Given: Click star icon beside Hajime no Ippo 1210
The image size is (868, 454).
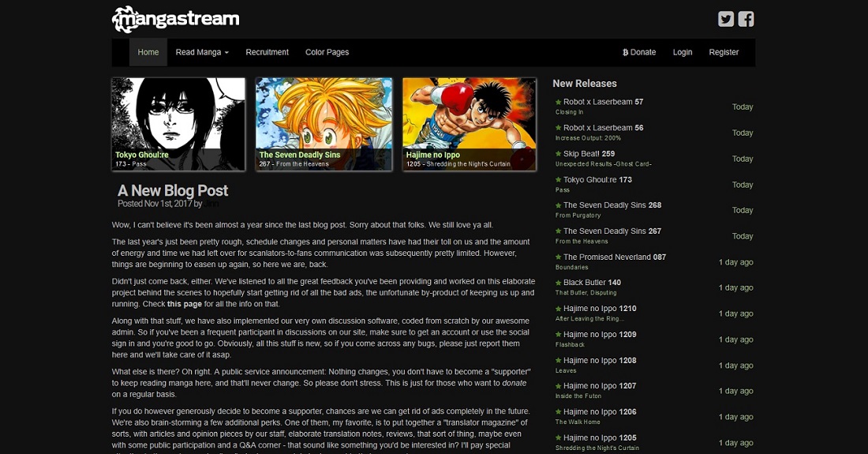Looking at the screenshot, I should (558, 309).
